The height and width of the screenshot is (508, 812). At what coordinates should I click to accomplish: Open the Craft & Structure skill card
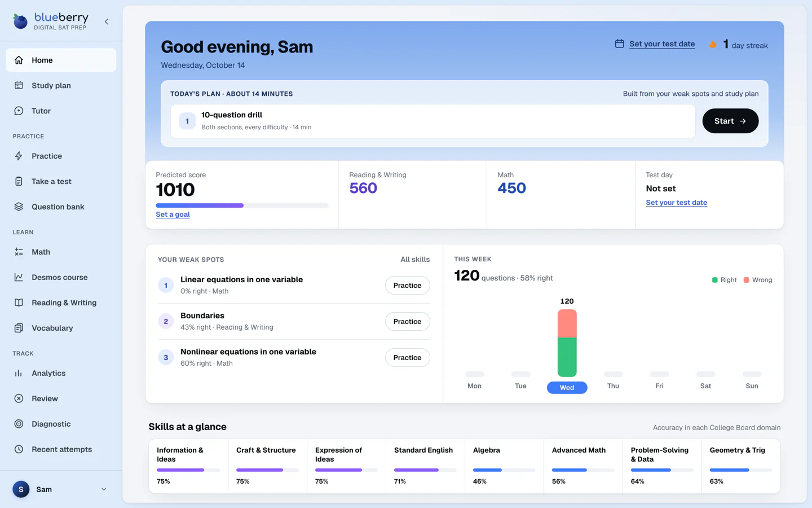(x=267, y=466)
